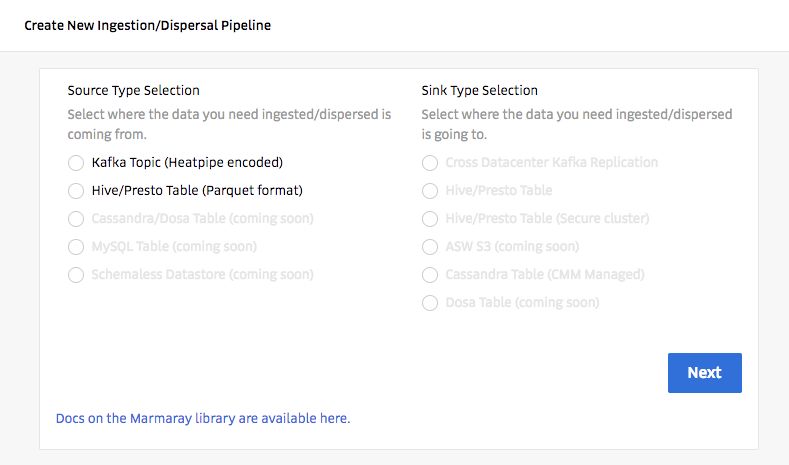789x465 pixels.
Task: Select the Schemaless Datastore radio button
Action: (76, 275)
